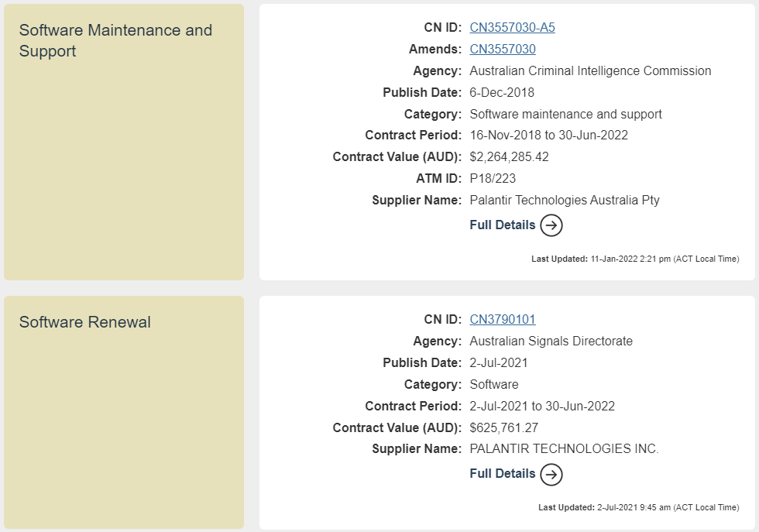The image size is (759, 532).
Task: Open contract notice link CN3557030-A5
Action: pos(512,28)
